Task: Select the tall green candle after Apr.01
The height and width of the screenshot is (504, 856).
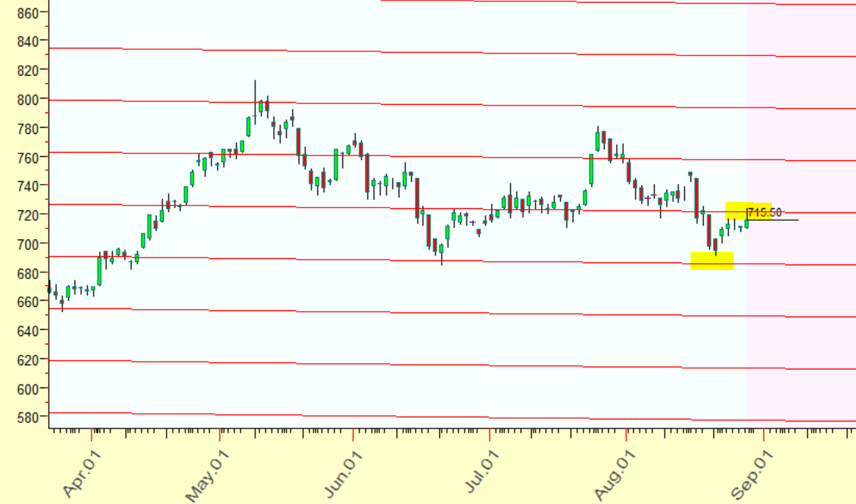Action: (99, 270)
